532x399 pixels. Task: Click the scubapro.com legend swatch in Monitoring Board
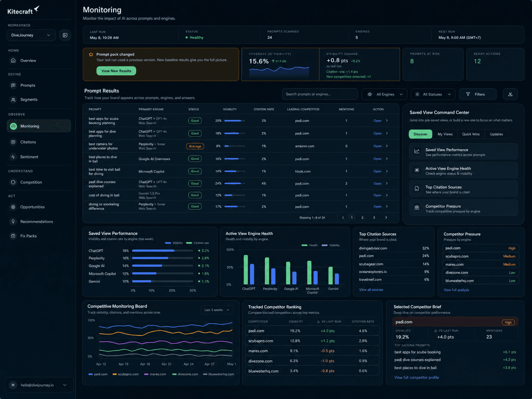click(115, 374)
